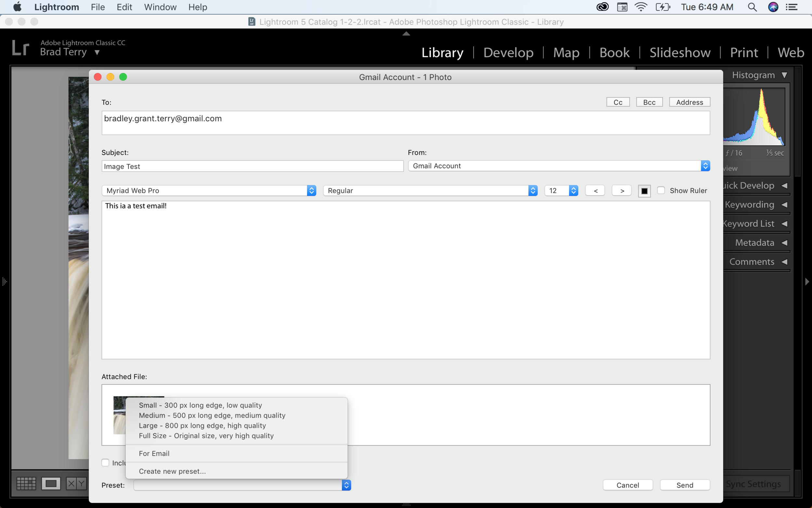Screen dimensions: 812x508
Task: Switch to the Develop module
Action: click(508, 52)
